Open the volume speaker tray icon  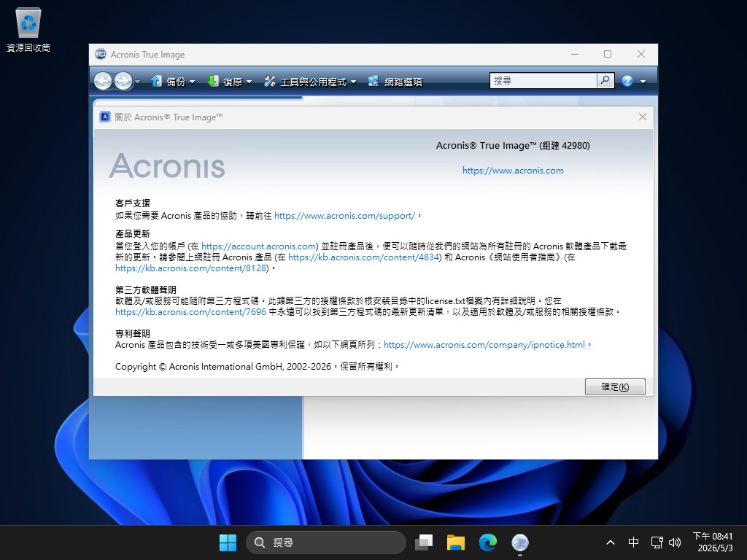[x=675, y=542]
